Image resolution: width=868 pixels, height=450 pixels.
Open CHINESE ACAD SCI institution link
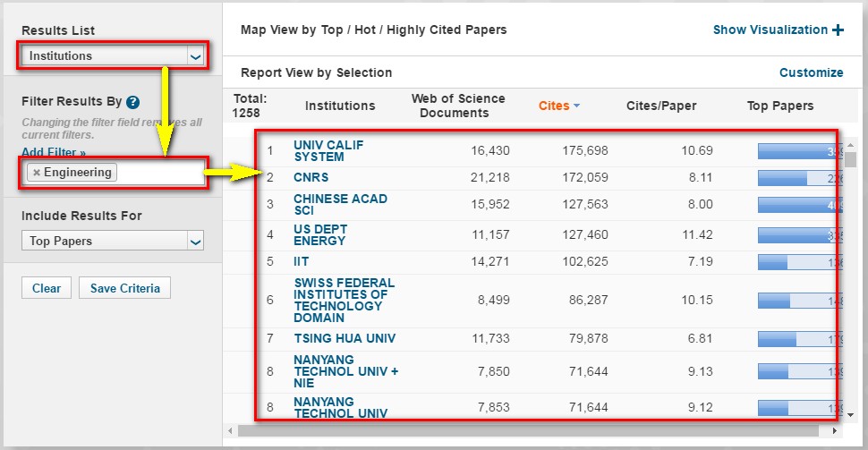(340, 204)
